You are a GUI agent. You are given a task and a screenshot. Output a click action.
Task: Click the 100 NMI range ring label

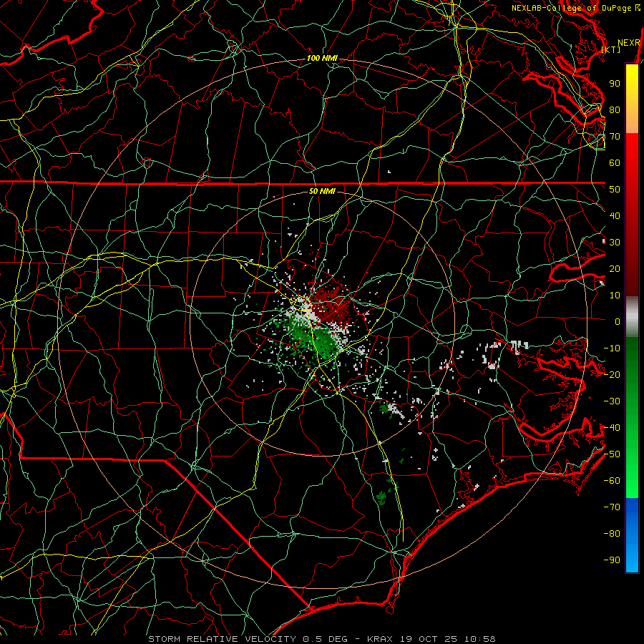(x=322, y=59)
